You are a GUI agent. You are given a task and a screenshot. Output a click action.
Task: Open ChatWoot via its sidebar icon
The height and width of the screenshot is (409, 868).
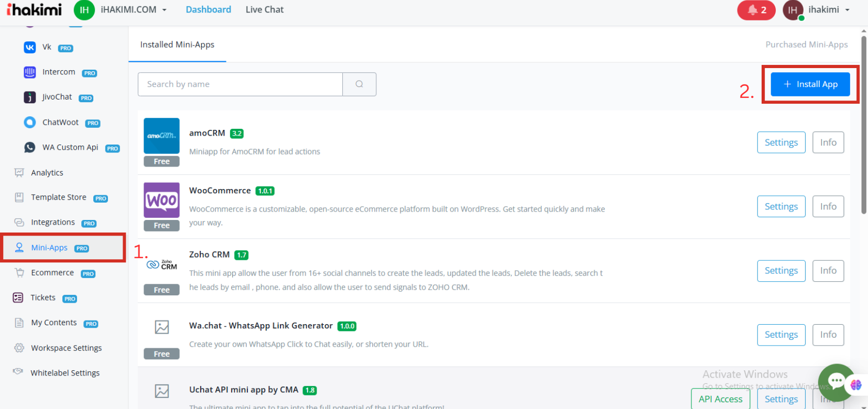pos(30,123)
